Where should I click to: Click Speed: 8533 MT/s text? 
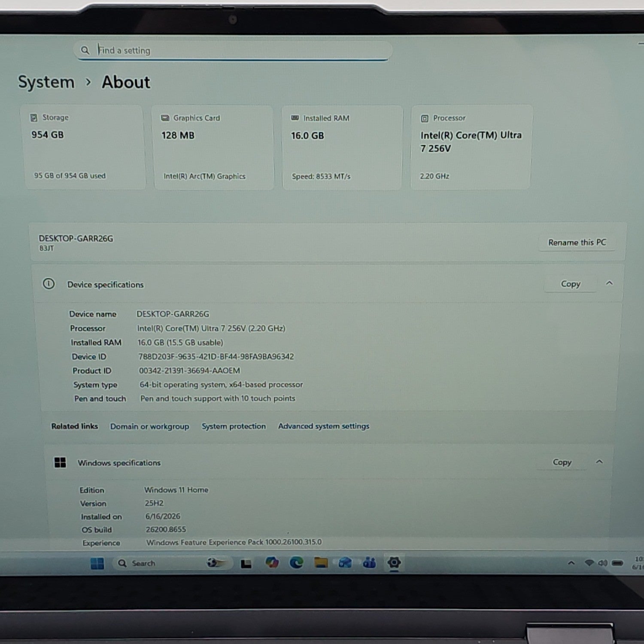coord(321,176)
